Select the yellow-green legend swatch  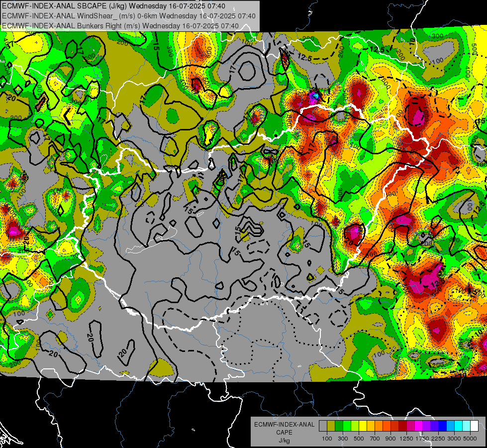pyautogui.click(x=355, y=426)
